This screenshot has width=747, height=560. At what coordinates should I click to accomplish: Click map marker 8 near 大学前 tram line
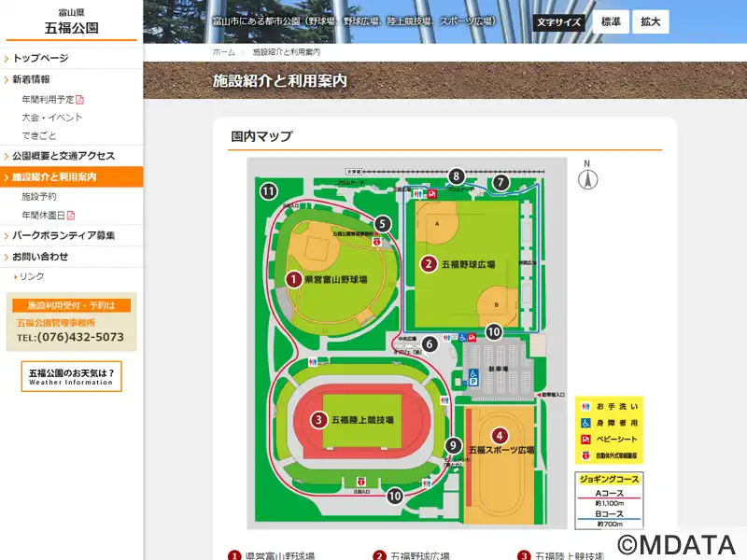click(x=456, y=176)
